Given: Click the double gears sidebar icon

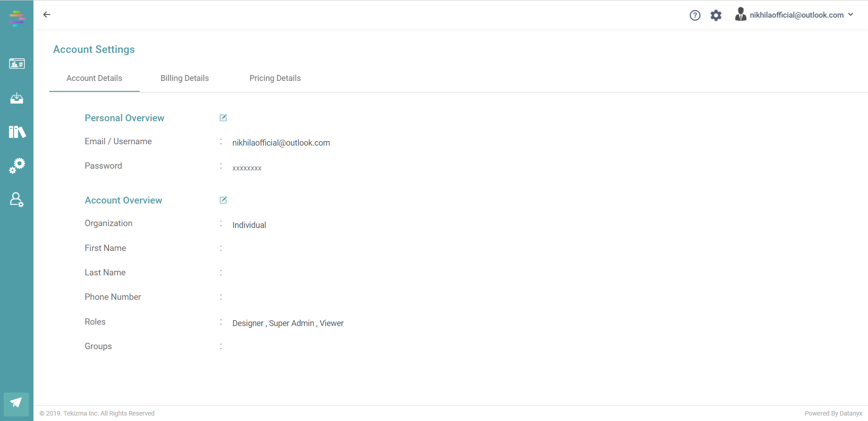Looking at the screenshot, I should 17,166.
